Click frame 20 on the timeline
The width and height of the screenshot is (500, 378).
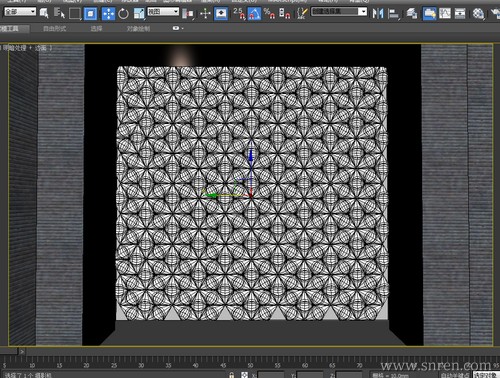point(87,365)
